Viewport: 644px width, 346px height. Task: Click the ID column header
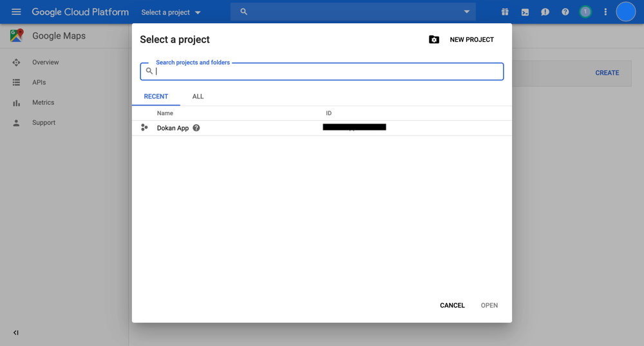pos(328,113)
